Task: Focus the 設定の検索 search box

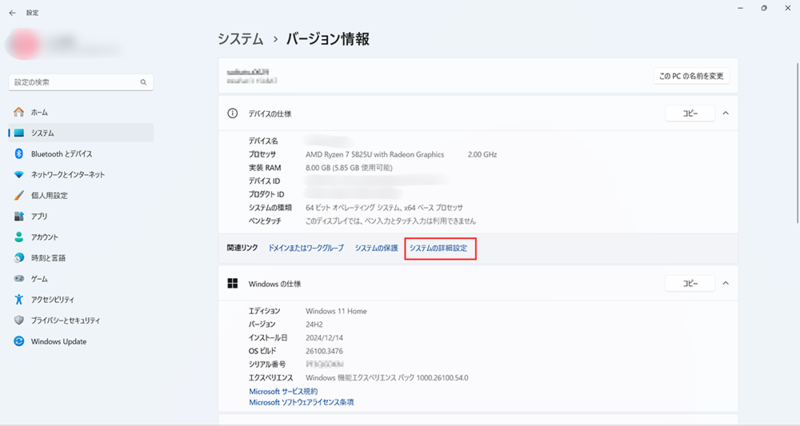Action: pyautogui.click(x=81, y=82)
